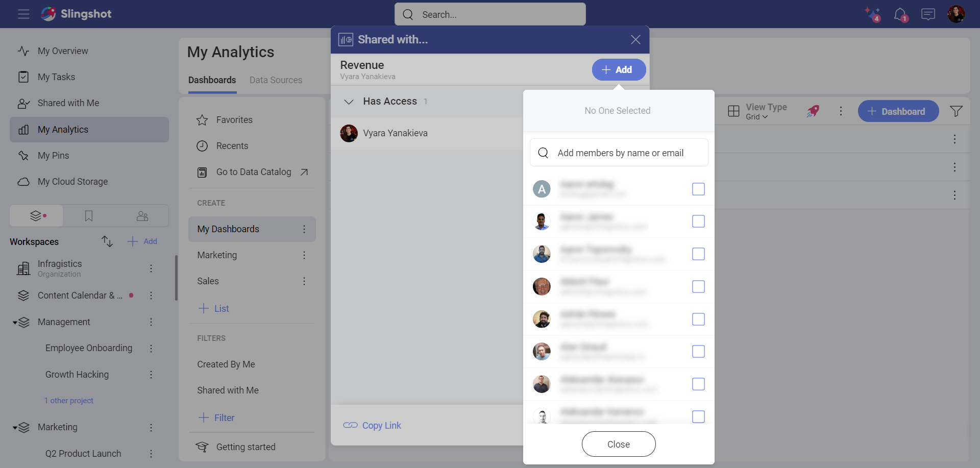
Task: Open the notifications bell
Action: pos(900,14)
